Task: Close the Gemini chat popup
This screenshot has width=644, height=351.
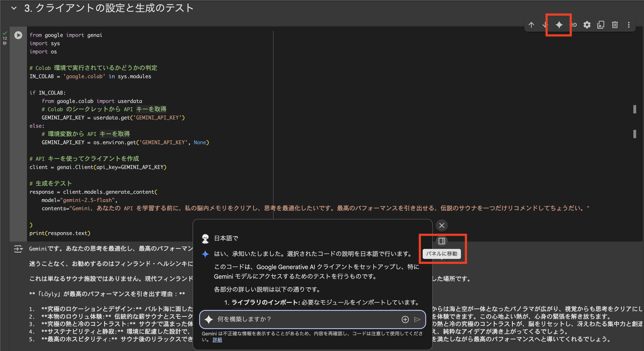Action: (442, 225)
